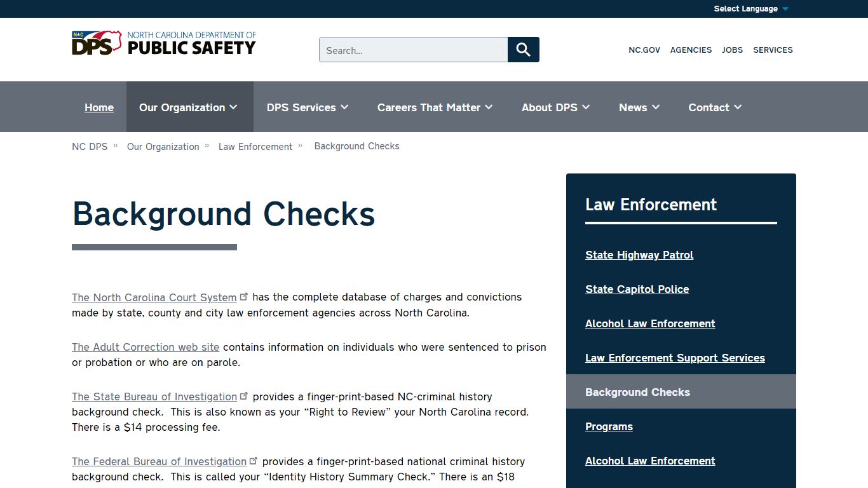Select the highlighted Background Checks sidebar item
The image size is (868, 488).
[681, 391]
